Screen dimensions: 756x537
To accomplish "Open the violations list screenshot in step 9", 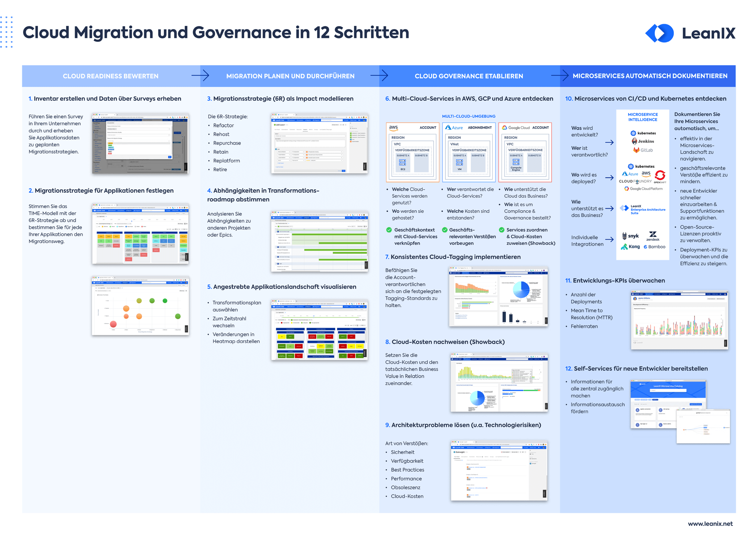I will click(x=499, y=470).
